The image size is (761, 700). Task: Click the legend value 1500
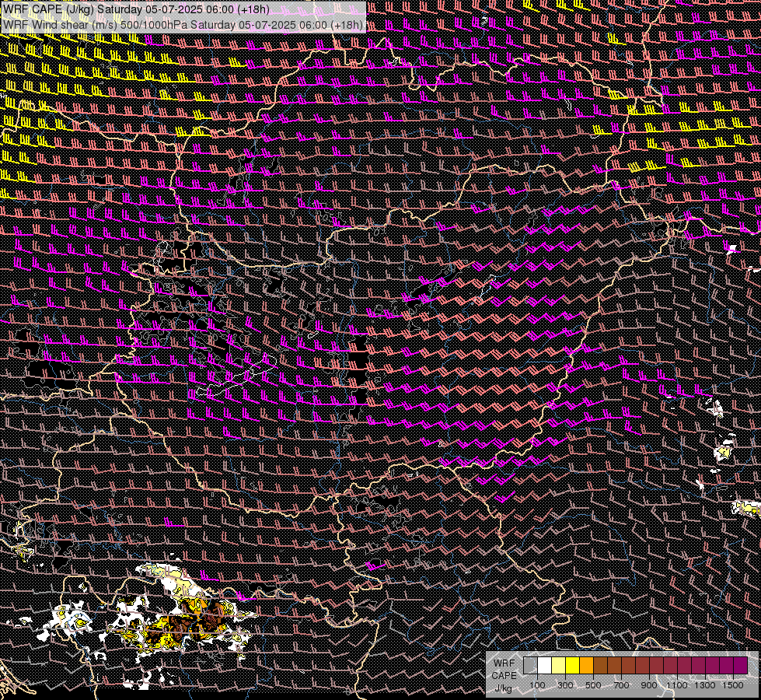pyautogui.click(x=733, y=685)
